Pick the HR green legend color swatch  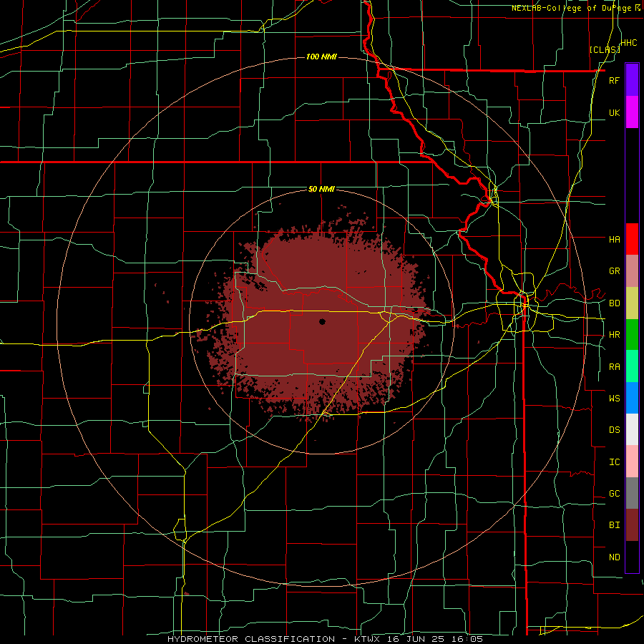(632, 335)
